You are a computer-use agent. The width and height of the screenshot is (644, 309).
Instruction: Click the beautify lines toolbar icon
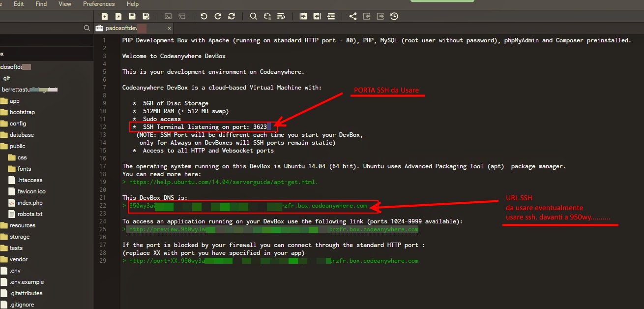pyautogui.click(x=331, y=16)
